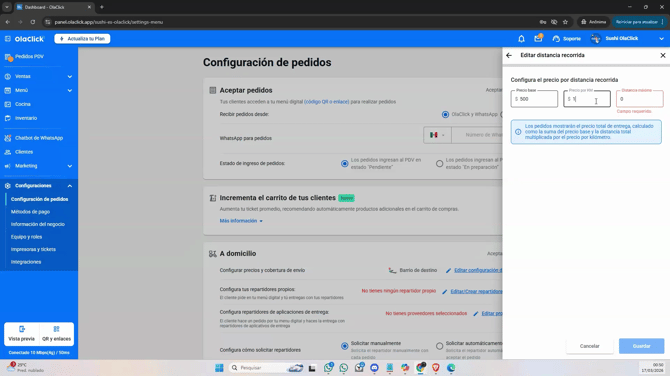
Task: Click the Guardar button
Action: [641, 346]
